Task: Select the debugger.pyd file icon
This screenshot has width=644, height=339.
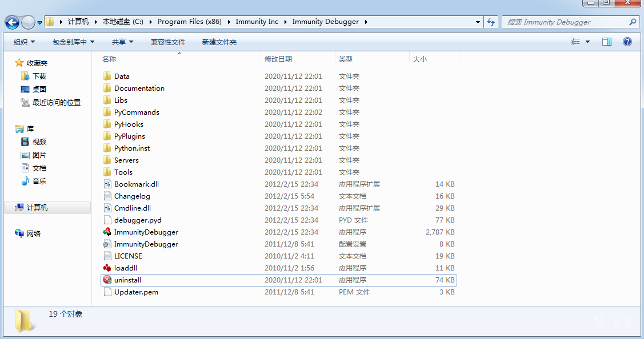Action: (107, 220)
